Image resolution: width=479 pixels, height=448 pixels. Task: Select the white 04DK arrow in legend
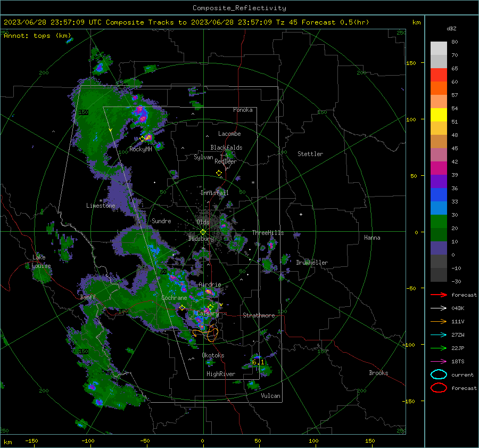coord(439,308)
